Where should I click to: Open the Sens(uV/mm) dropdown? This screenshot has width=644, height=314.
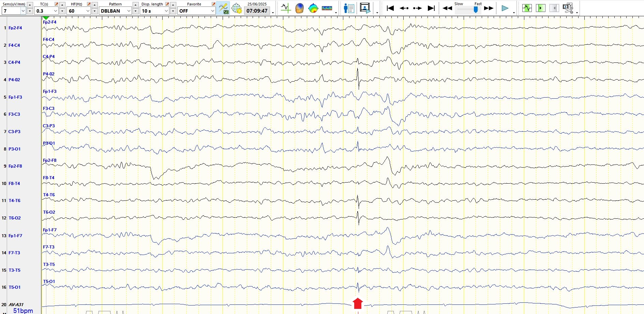coord(23,11)
